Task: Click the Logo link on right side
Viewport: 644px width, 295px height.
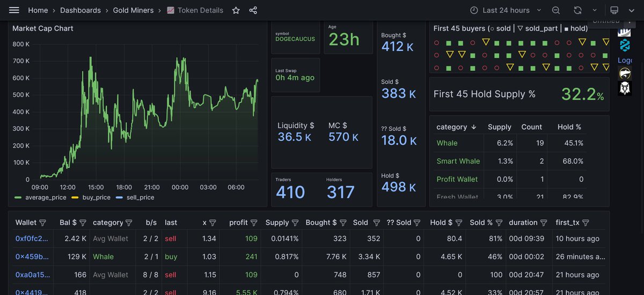Action: (x=625, y=61)
